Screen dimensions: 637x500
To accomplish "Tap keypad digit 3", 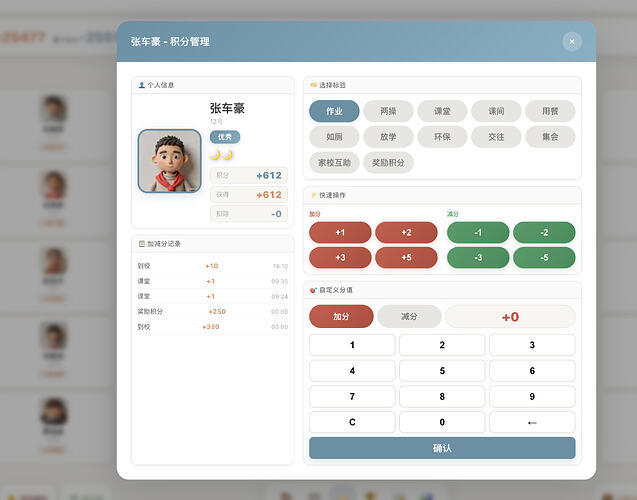I will coord(532,345).
